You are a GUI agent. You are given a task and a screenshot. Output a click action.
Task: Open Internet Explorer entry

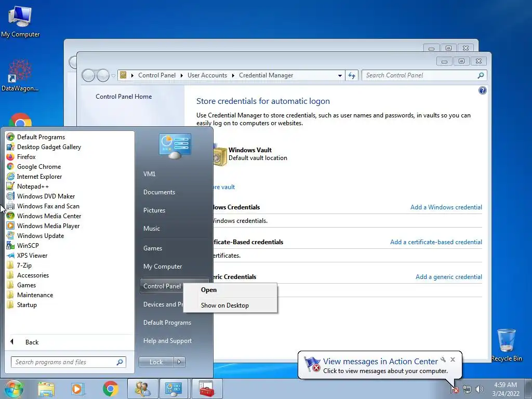39,177
